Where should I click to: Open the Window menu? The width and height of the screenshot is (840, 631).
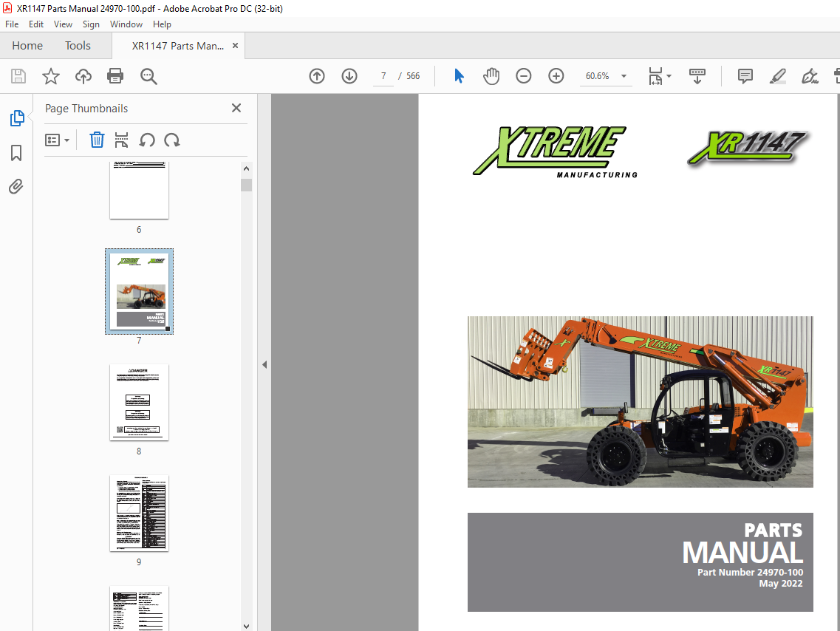click(x=126, y=24)
